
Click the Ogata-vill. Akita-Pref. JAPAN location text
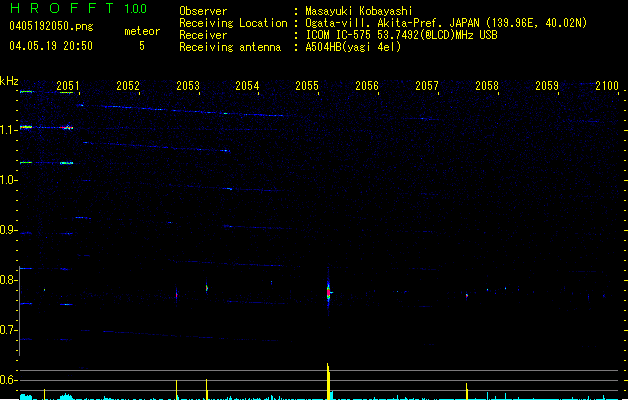point(446,23)
